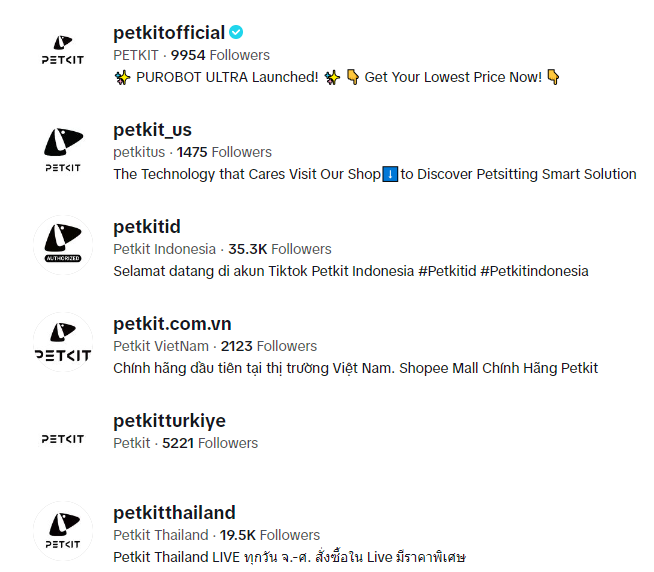Screen dimensions: 654x572
Task: Open the petkitthailand username link
Action: click(174, 513)
